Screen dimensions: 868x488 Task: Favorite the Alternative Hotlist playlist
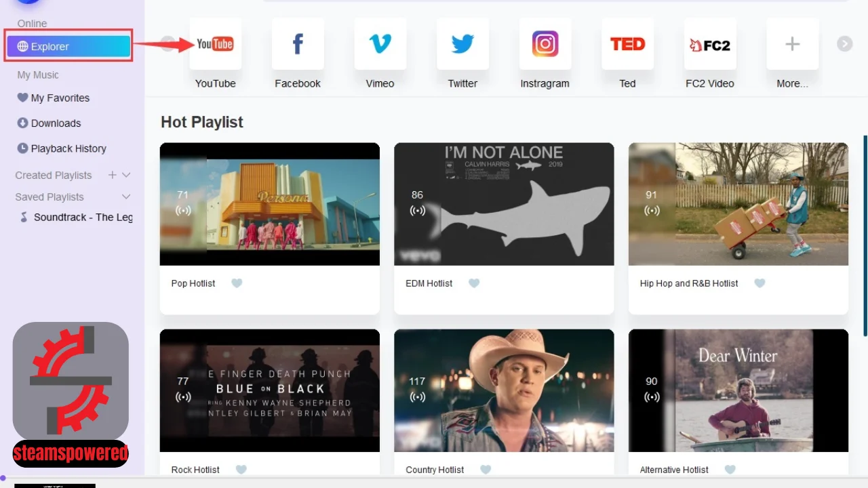coord(730,470)
